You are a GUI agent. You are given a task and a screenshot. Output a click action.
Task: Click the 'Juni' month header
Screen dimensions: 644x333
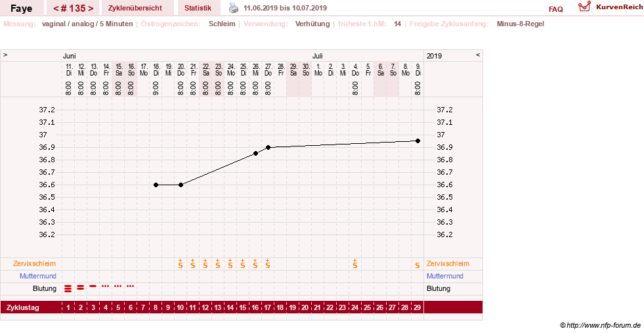click(x=70, y=56)
